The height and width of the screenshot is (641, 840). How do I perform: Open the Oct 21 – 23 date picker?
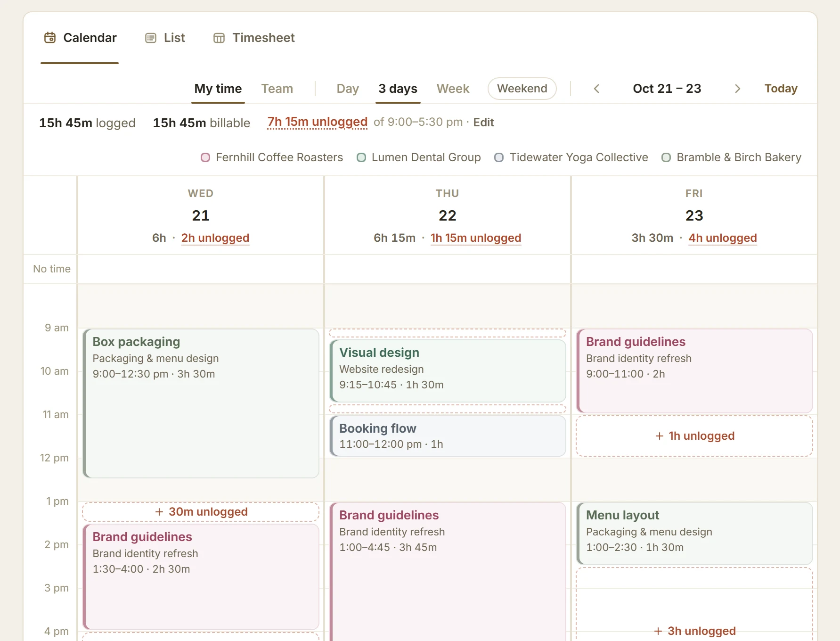(667, 89)
